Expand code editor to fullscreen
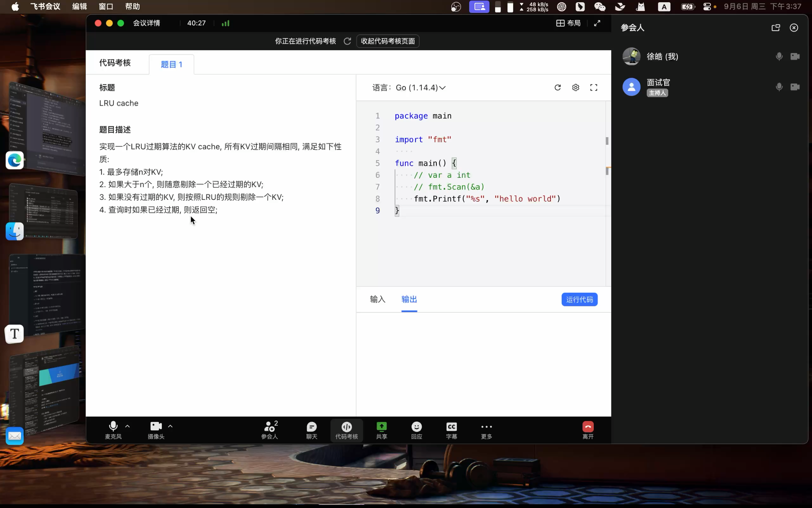The width and height of the screenshot is (812, 508). coord(594,88)
